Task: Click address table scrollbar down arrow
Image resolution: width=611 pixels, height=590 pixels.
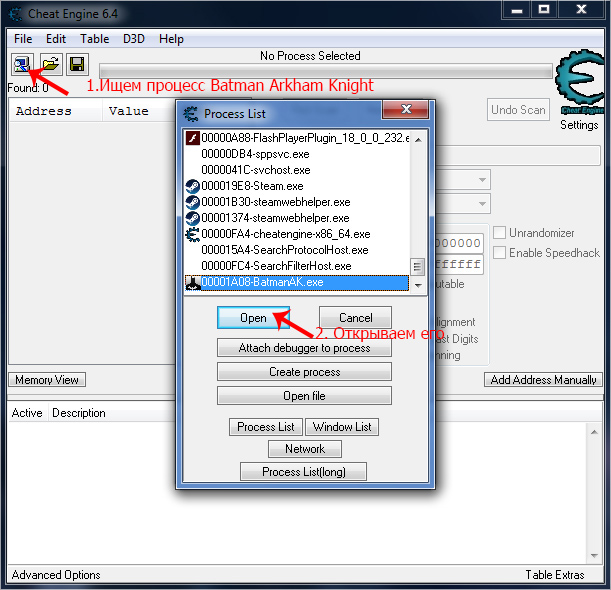Action: coord(594,556)
